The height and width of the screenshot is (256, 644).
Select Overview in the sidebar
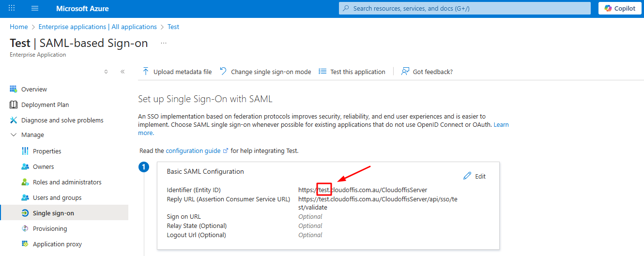pos(34,90)
